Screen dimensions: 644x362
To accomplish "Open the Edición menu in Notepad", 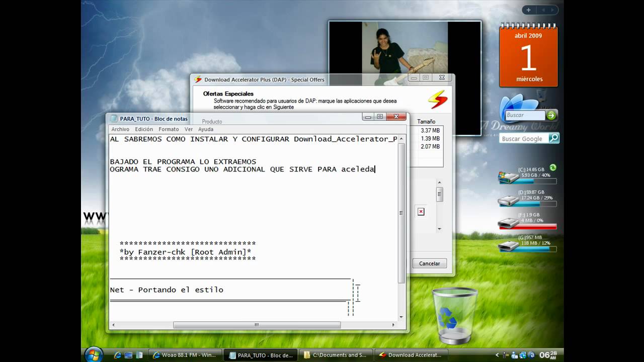I will (144, 129).
